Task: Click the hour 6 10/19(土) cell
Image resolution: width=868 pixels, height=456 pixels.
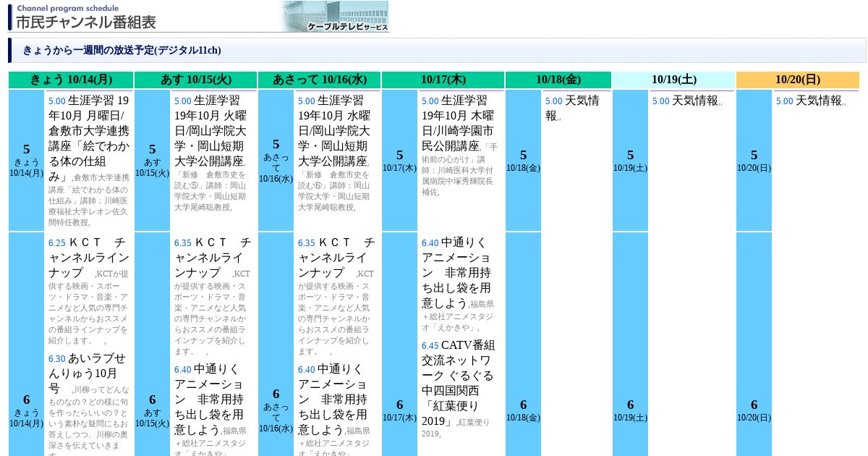Action: click(x=630, y=345)
